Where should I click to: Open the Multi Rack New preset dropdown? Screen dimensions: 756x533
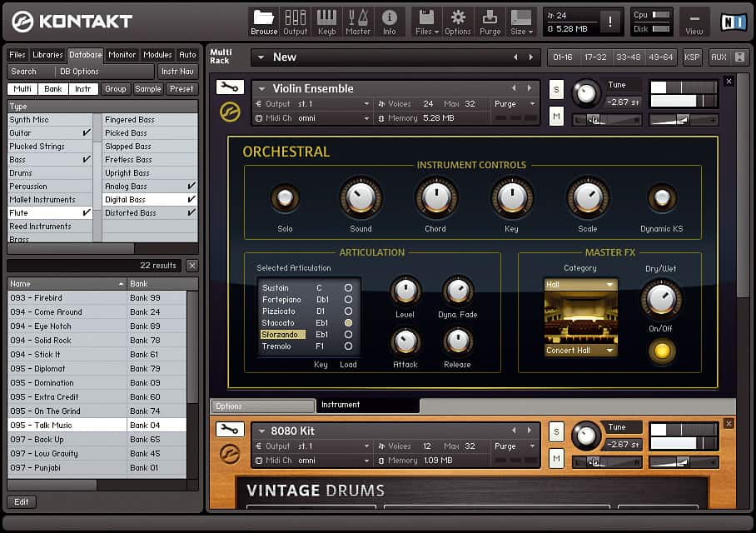(x=261, y=57)
